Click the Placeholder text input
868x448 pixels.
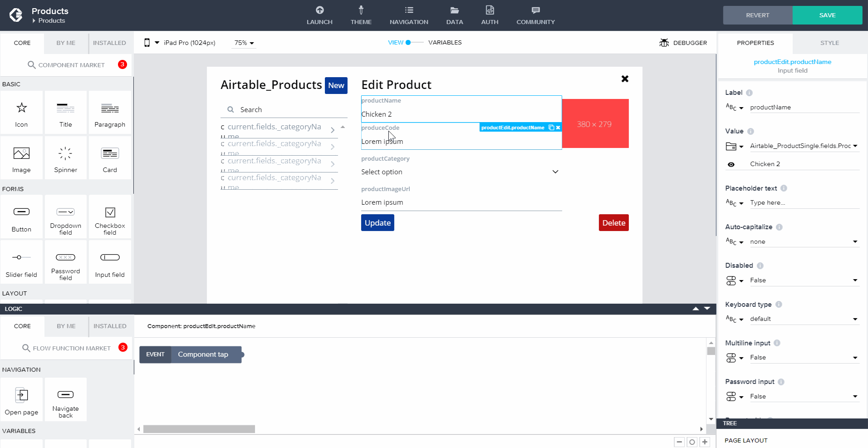[x=804, y=203]
